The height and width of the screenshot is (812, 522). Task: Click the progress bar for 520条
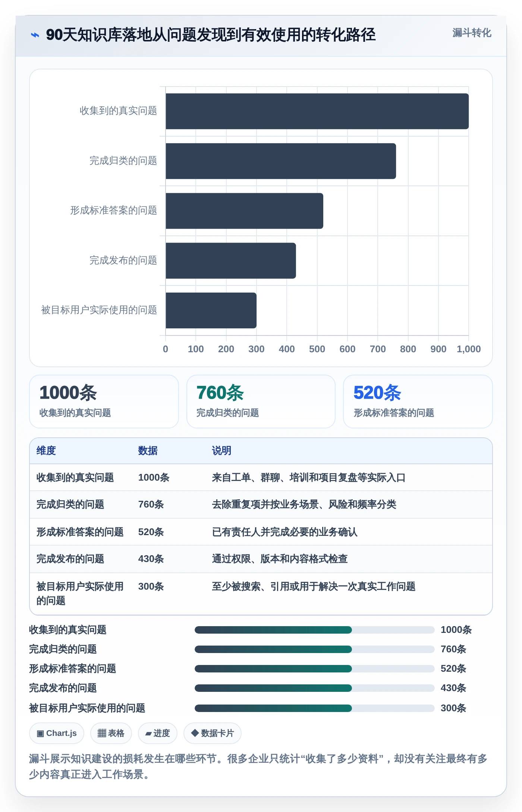coord(315,669)
